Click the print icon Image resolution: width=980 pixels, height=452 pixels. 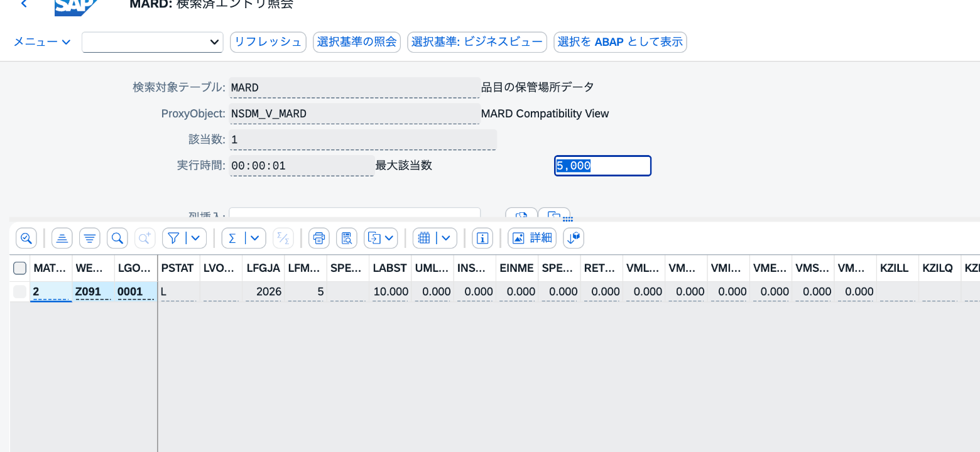coord(319,238)
